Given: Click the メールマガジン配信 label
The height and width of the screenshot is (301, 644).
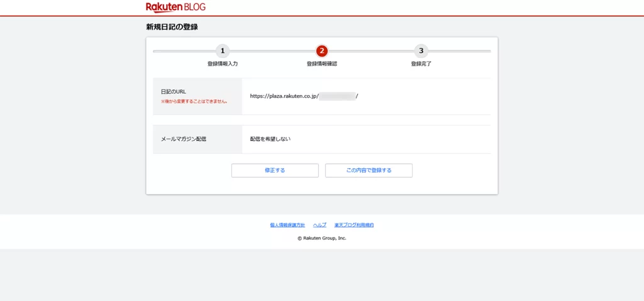Looking at the screenshot, I should click(184, 139).
